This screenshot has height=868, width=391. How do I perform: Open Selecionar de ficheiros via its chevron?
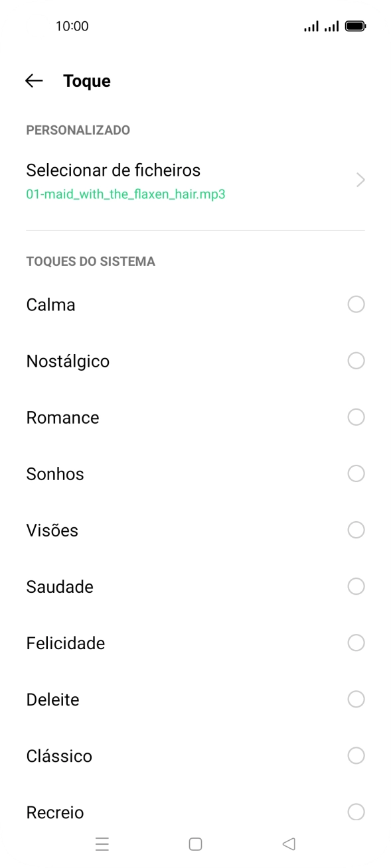click(359, 180)
